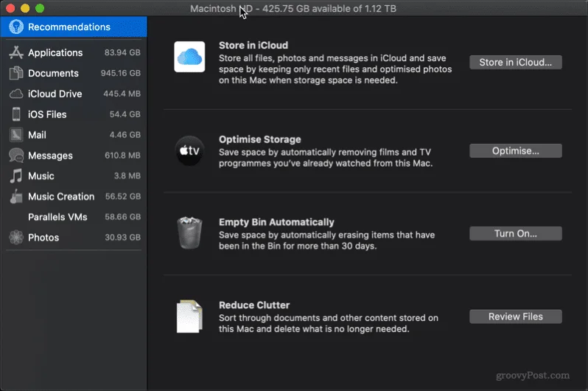
Task: Click the 4.46 GB Mail size
Action: (125, 135)
